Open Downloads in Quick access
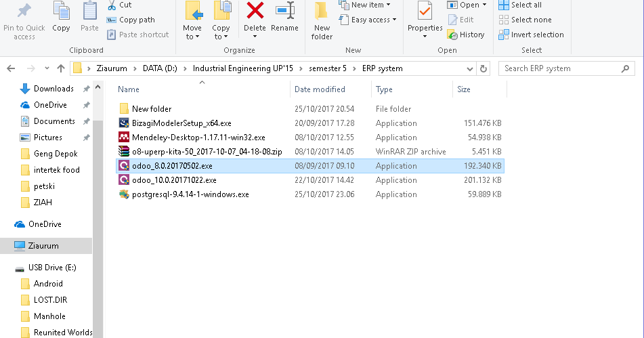This screenshot has height=338, width=644. tap(53, 89)
